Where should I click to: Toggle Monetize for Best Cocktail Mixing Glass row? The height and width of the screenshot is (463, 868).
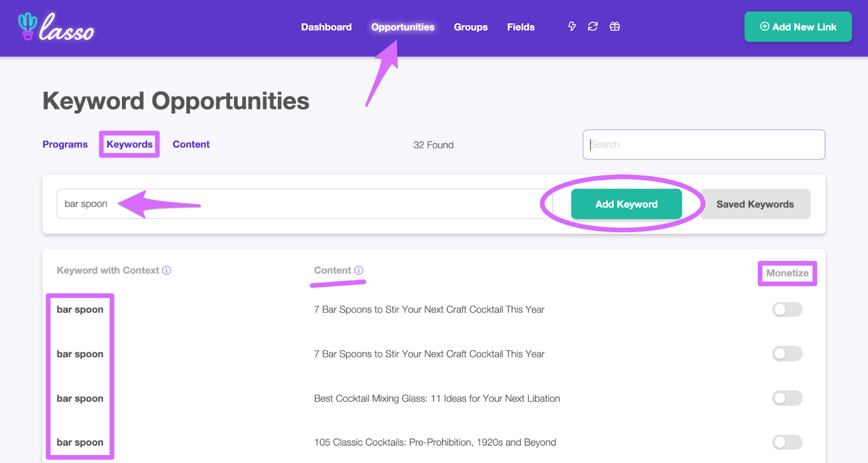coord(787,398)
